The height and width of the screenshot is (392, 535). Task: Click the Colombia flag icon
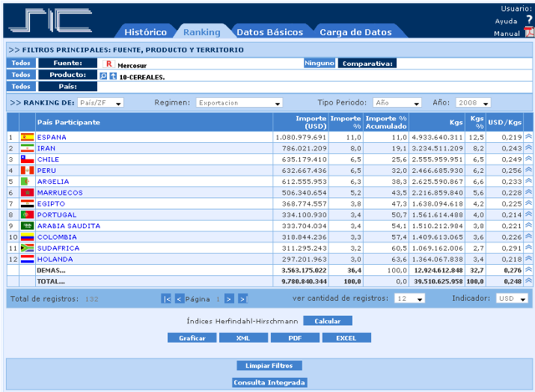coord(28,237)
